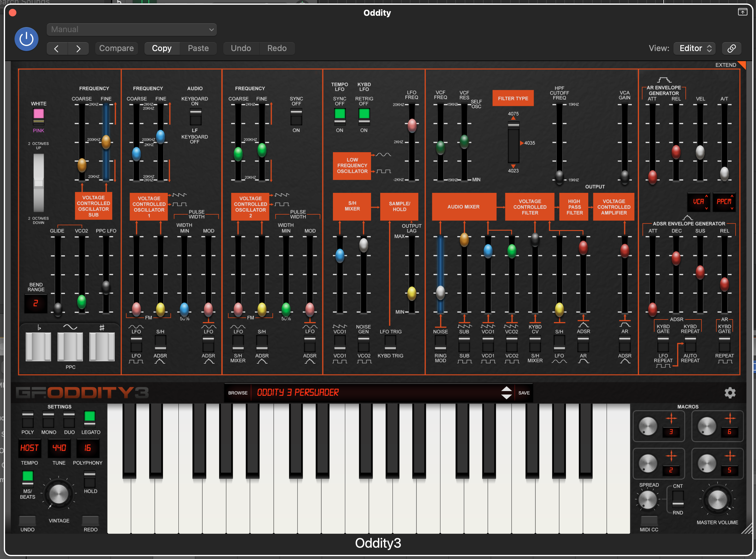
Task: Click the FILTER TYPE button
Action: point(513,98)
